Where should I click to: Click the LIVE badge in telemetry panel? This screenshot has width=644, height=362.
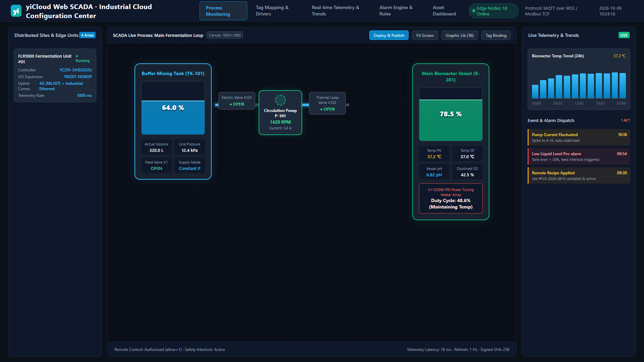(x=624, y=35)
